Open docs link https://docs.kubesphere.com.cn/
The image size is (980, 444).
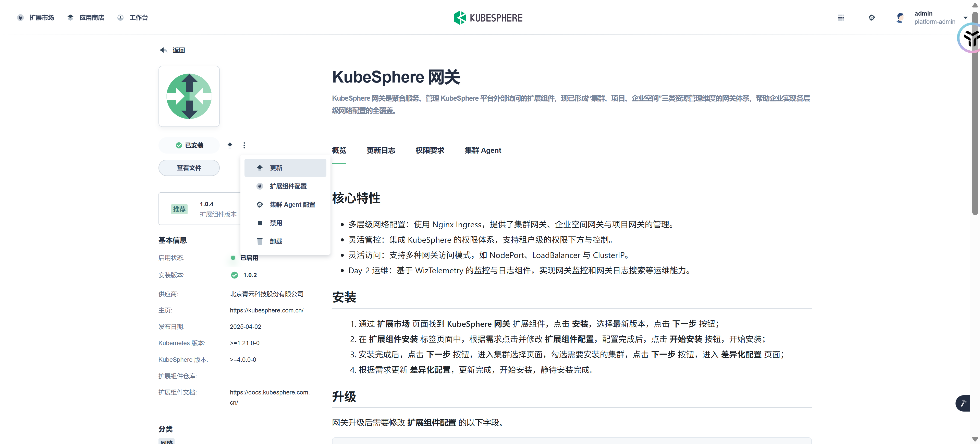270,397
